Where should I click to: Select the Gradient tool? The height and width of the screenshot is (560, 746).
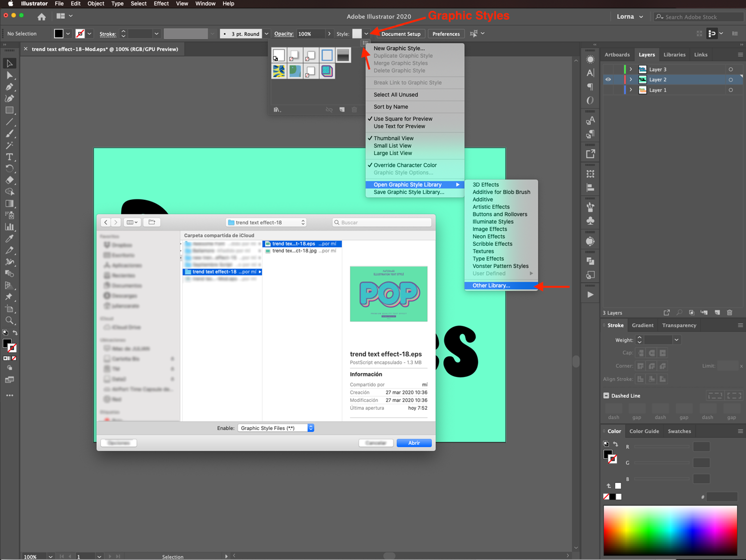pyautogui.click(x=9, y=203)
